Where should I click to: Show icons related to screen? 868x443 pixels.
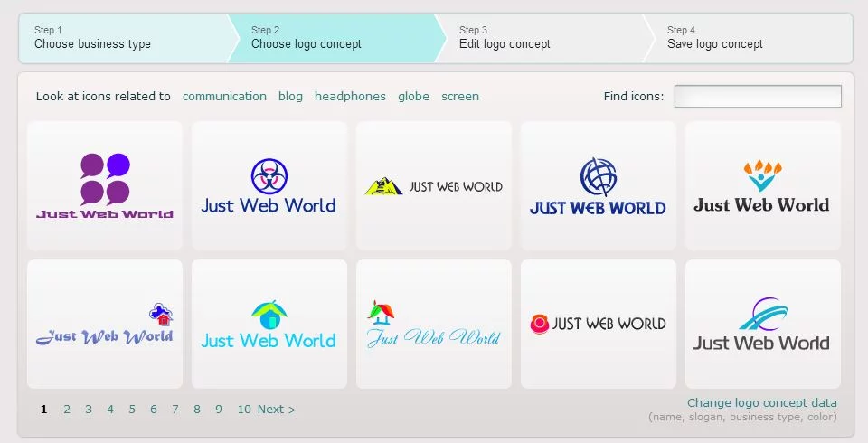pyautogui.click(x=460, y=97)
